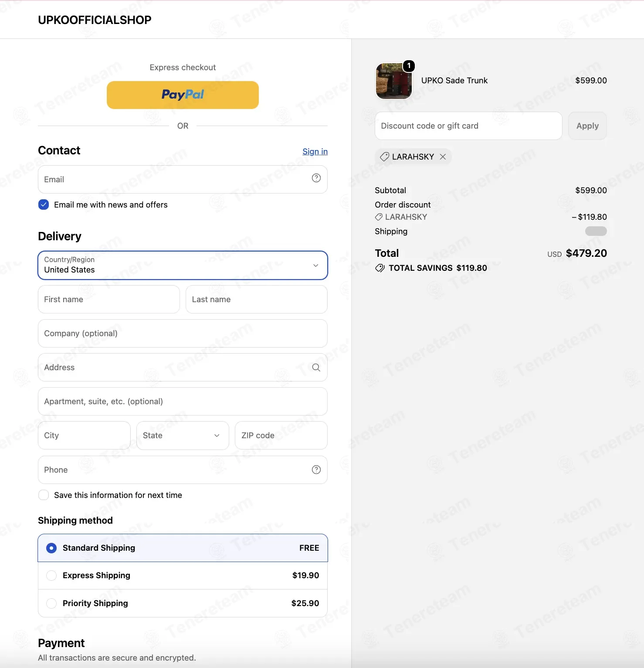Focus the Apartment, suite, etc. field
The image size is (644, 668).
pos(183,402)
